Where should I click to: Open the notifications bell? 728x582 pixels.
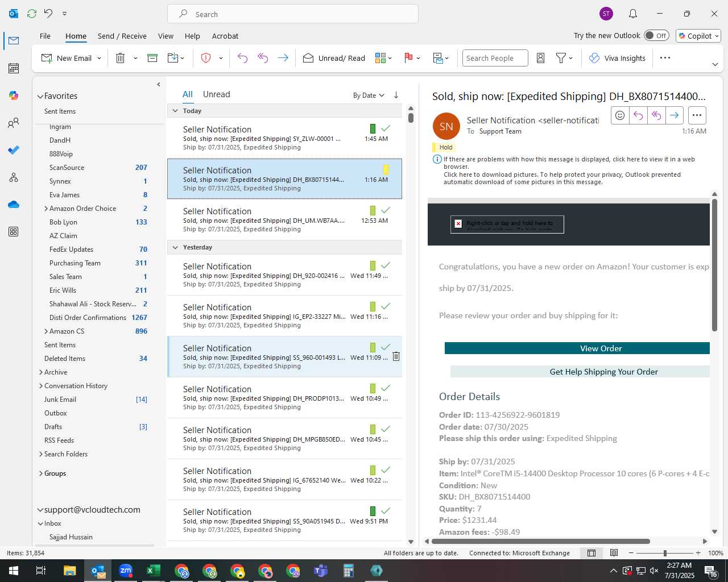[x=633, y=14]
